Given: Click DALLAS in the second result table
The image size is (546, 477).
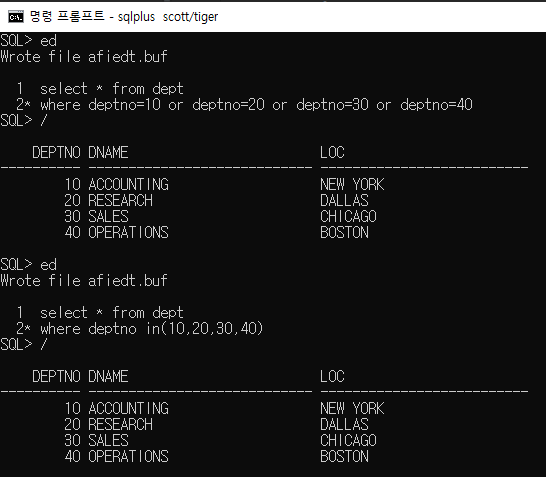Looking at the screenshot, I should (344, 424).
